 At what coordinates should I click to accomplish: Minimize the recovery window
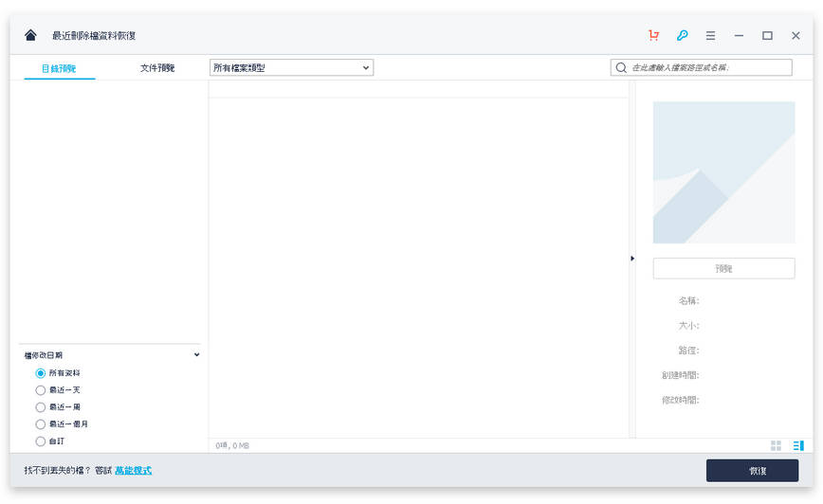[x=739, y=36]
